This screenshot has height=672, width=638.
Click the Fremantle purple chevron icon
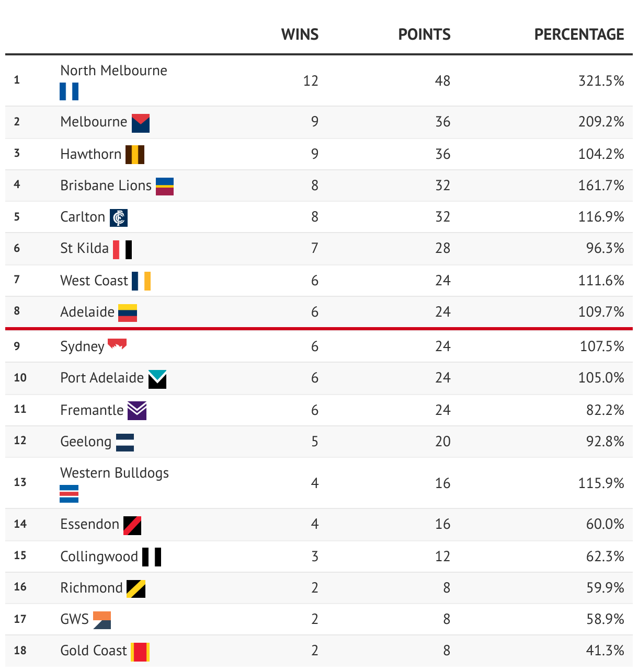pos(137,411)
